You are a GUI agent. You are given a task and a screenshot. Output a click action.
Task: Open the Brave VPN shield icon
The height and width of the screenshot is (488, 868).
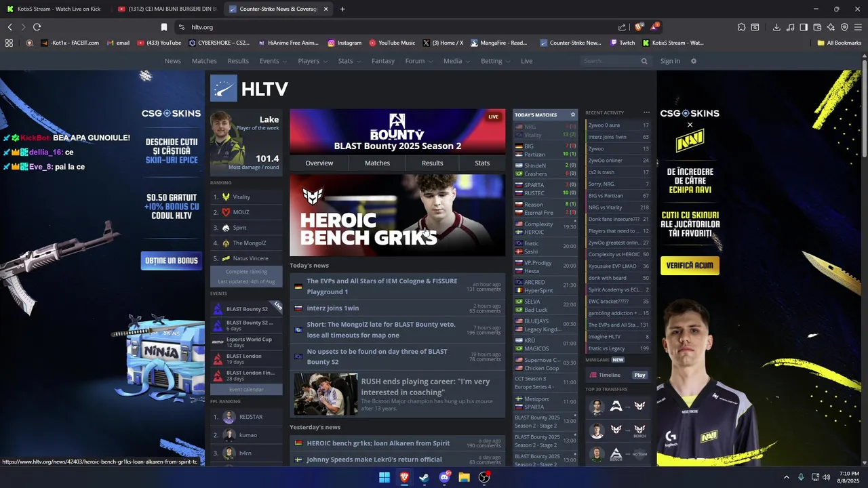click(844, 27)
